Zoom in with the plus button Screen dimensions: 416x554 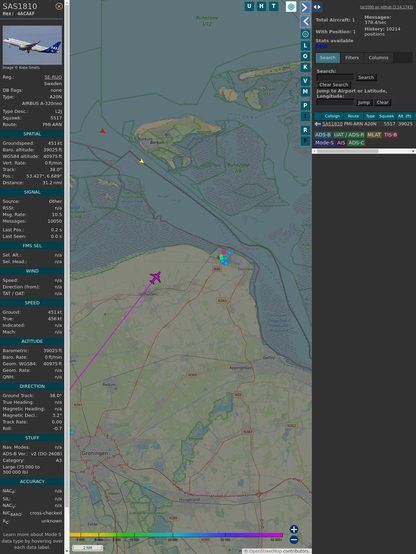tap(294, 529)
